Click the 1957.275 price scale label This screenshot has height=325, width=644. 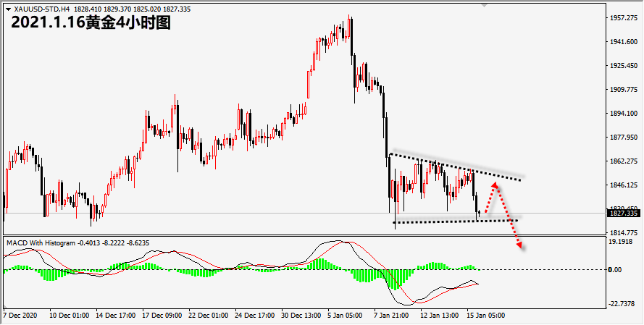[x=625, y=18]
